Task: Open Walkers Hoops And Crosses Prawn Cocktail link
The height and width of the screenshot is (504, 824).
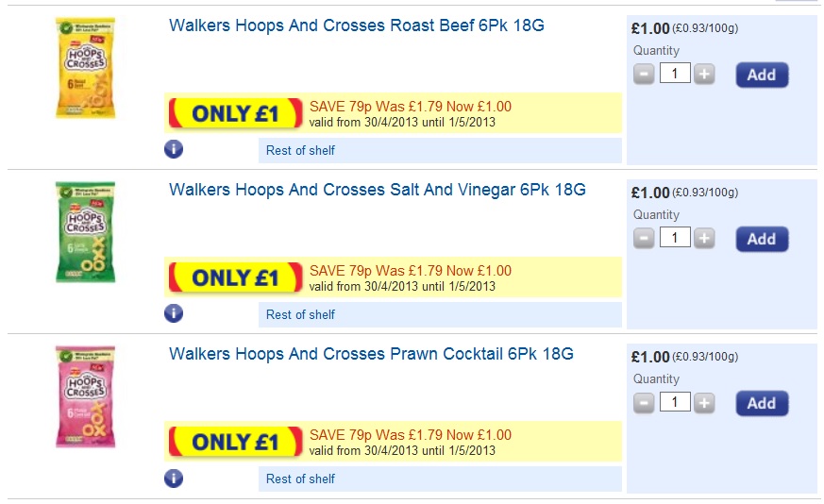Action: point(371,355)
